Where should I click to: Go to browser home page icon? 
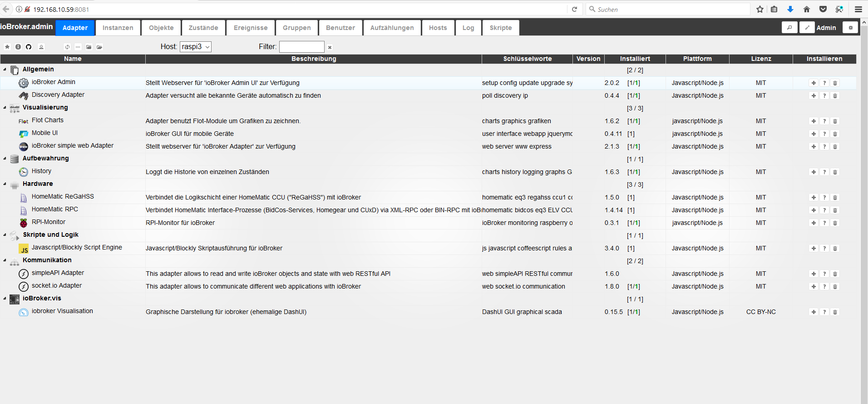[807, 9]
